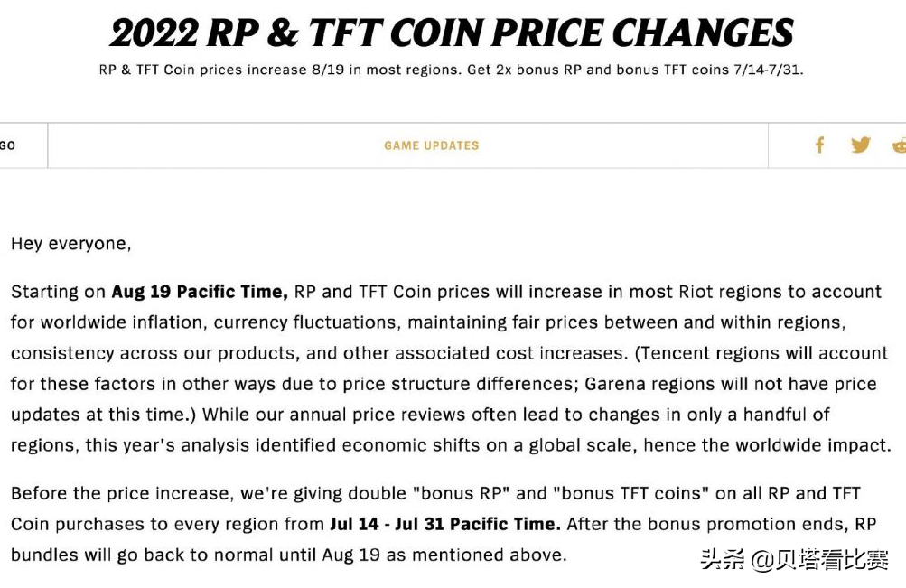Click the bold 'Aug 19 Pacific Time,' text
Image resolution: width=906 pixels, height=588 pixels.
tap(200, 292)
